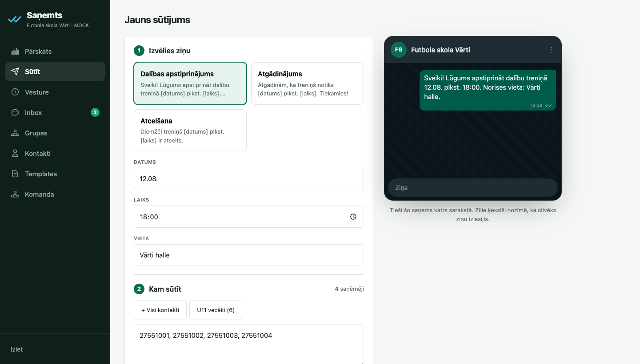
Task: Click the Pārskats bar chart icon
Action: coord(15,51)
